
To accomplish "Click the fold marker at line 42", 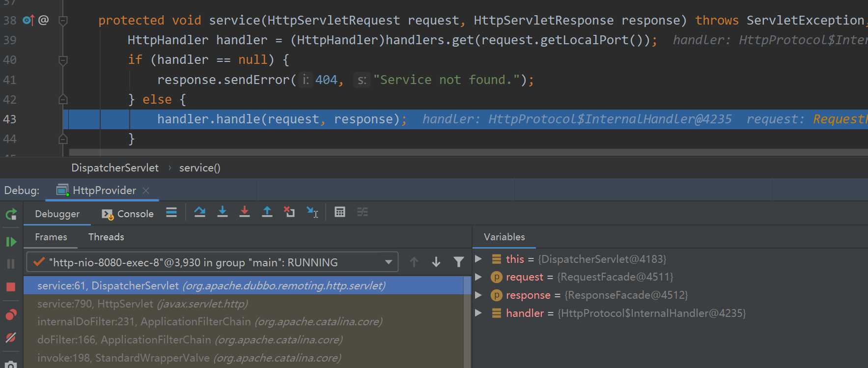I will tap(63, 100).
